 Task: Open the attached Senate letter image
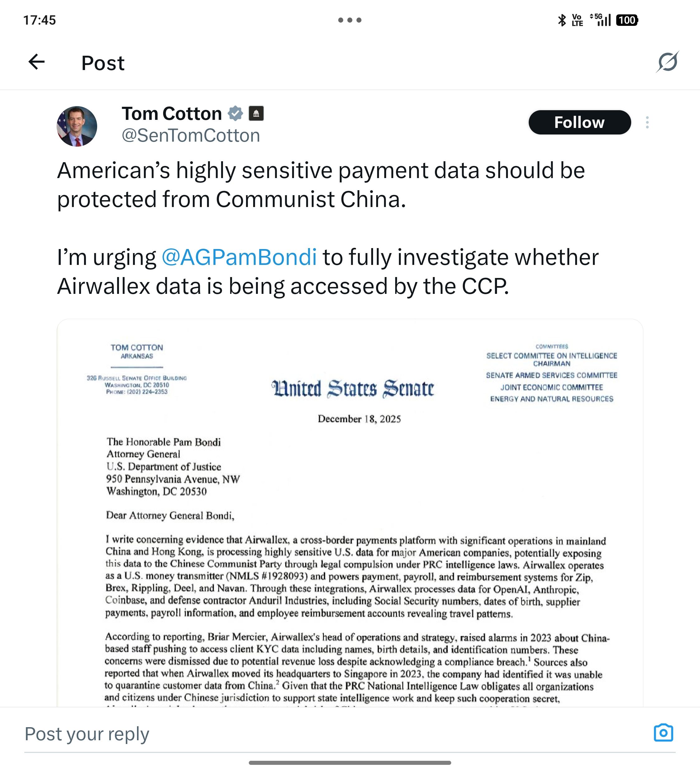tap(350, 513)
